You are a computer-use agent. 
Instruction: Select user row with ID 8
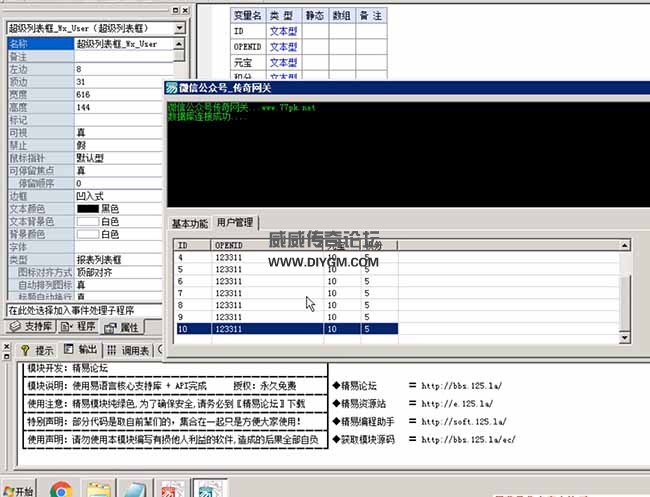coord(286,305)
